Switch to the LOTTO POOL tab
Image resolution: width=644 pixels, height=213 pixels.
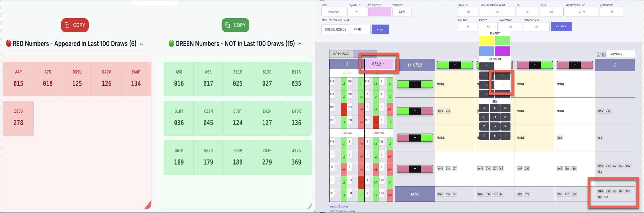coord(341,54)
